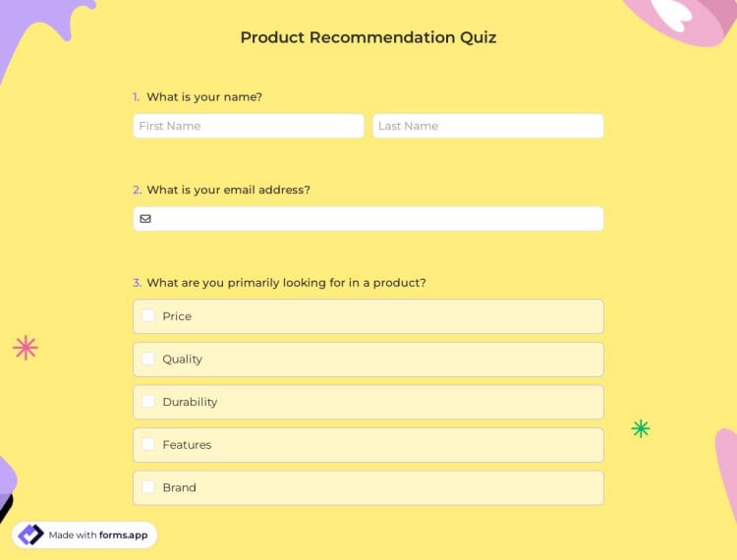
Task: Enable the Brand checkbox
Action: (148, 486)
